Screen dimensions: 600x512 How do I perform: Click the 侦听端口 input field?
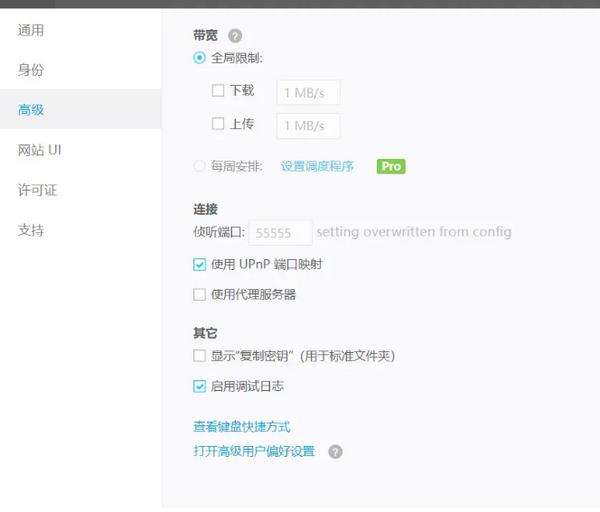point(280,232)
